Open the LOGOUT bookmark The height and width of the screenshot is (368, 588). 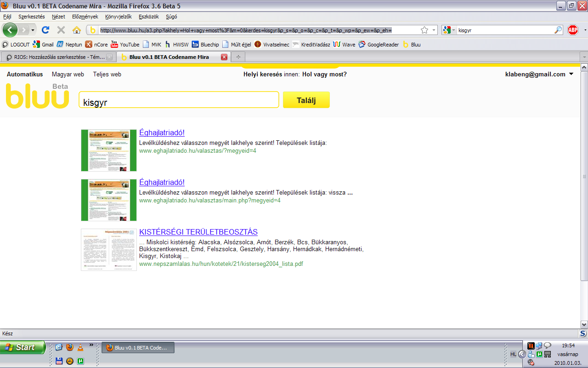point(16,45)
